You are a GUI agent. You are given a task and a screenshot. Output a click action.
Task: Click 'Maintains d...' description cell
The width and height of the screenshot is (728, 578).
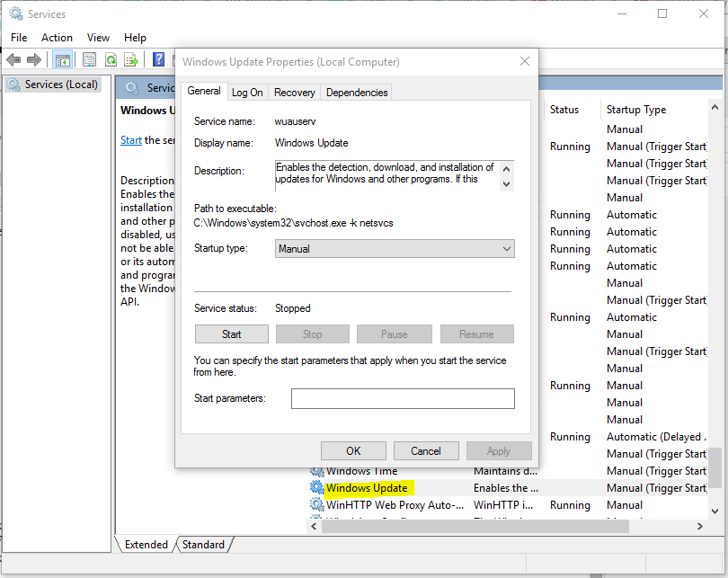coord(505,472)
